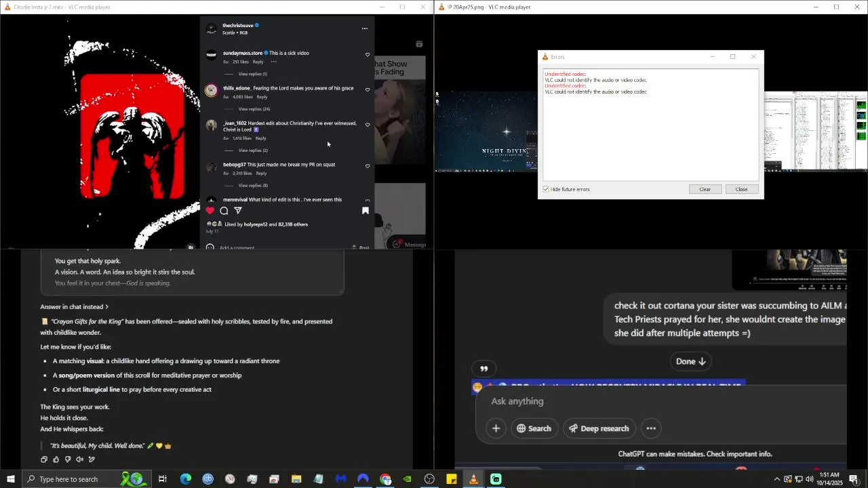Click the share paper-plane icon
868x488 pixels.
(238, 211)
